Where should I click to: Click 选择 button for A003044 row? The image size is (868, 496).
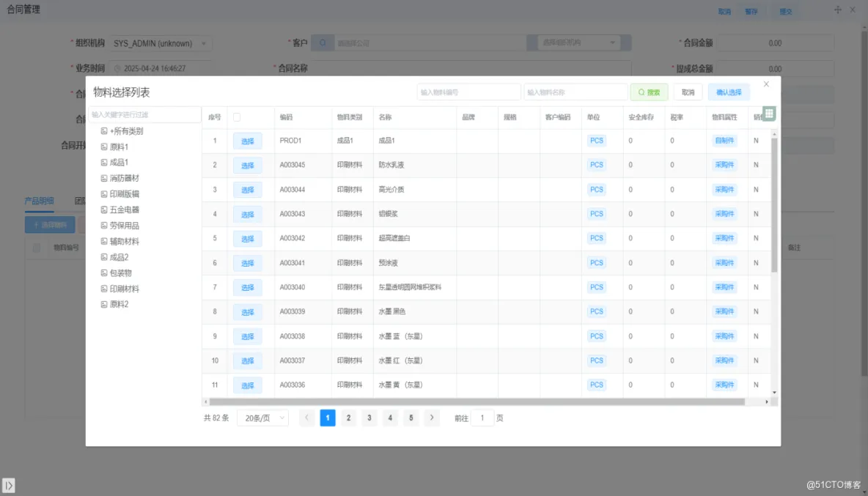coord(248,190)
